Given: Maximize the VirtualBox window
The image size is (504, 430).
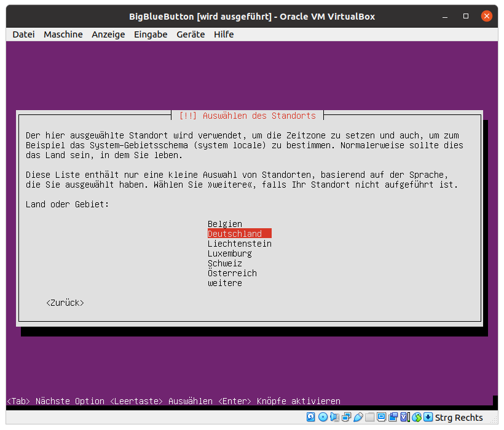Looking at the screenshot, I should [466, 16].
